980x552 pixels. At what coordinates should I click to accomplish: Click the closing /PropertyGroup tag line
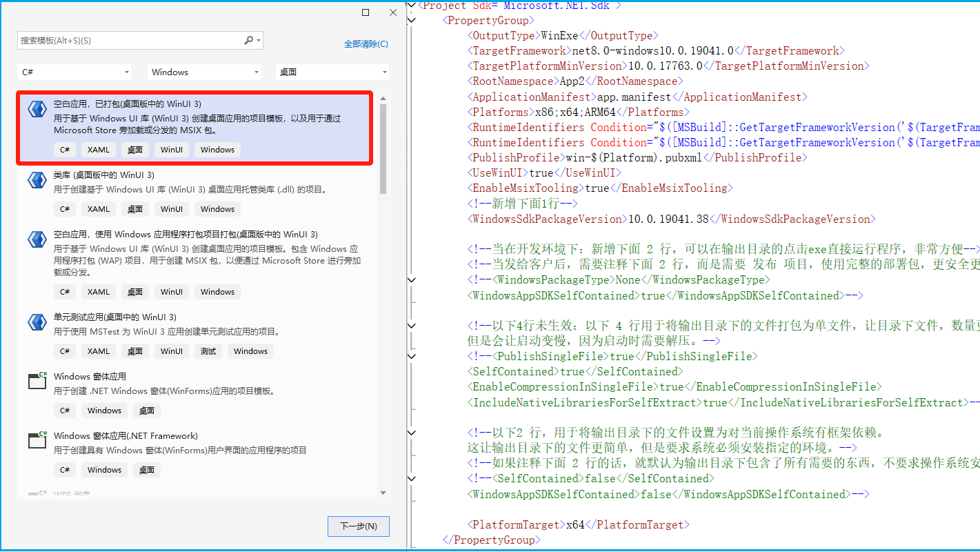[x=492, y=540]
